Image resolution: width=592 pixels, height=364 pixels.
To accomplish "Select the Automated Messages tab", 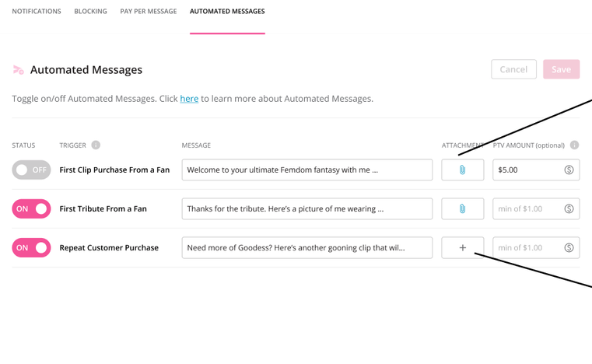I will click(227, 12).
